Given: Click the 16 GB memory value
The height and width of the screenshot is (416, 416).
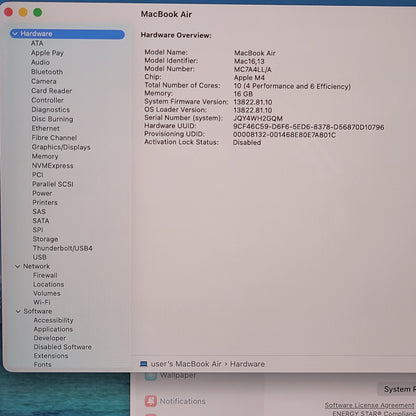Looking at the screenshot, I should click(243, 94).
